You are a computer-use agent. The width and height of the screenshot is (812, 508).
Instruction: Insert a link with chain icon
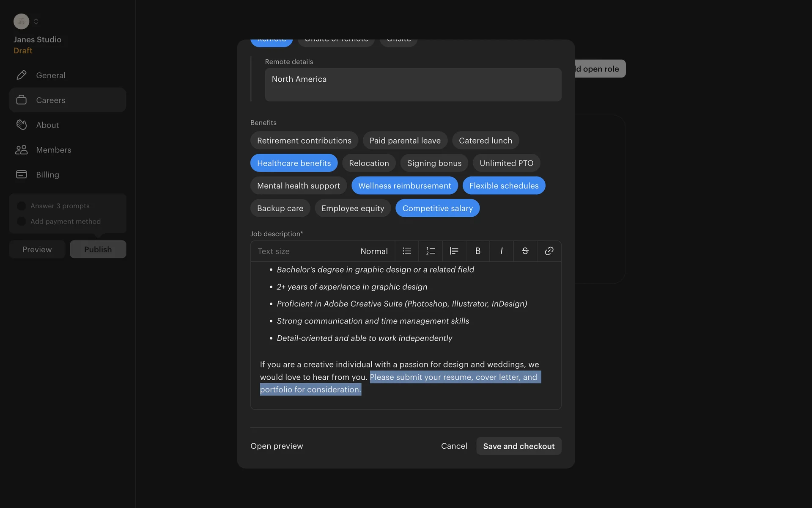(x=549, y=251)
